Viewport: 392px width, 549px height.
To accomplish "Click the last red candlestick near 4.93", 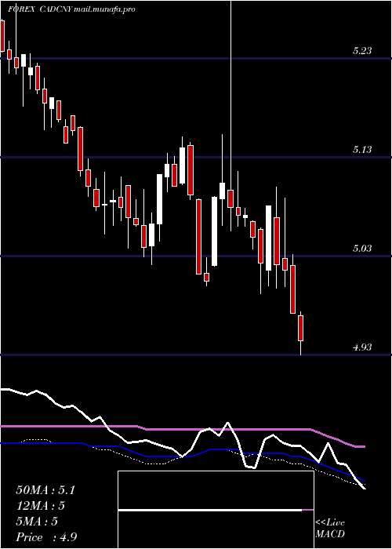I will coord(300,328).
